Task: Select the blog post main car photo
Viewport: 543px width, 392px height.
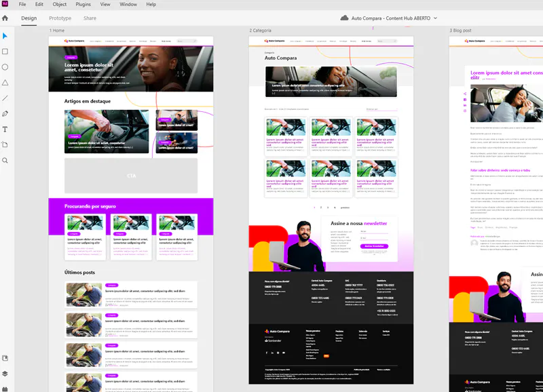Action: [x=506, y=103]
